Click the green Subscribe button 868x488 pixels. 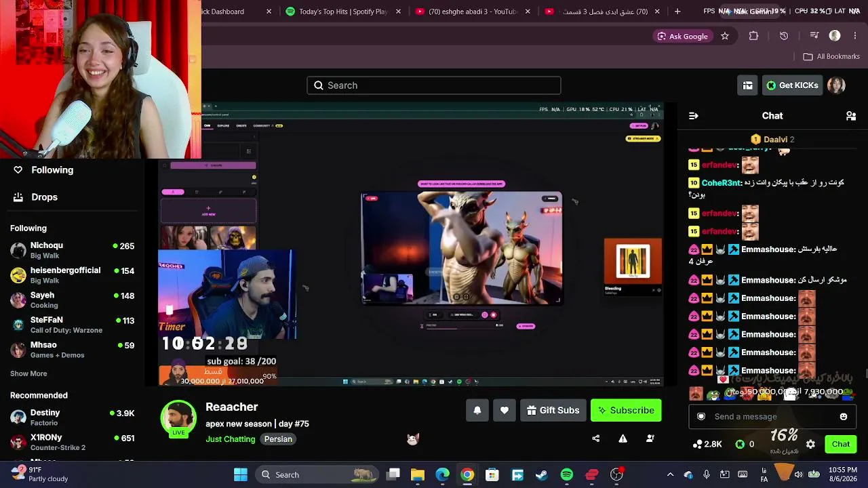(x=626, y=410)
